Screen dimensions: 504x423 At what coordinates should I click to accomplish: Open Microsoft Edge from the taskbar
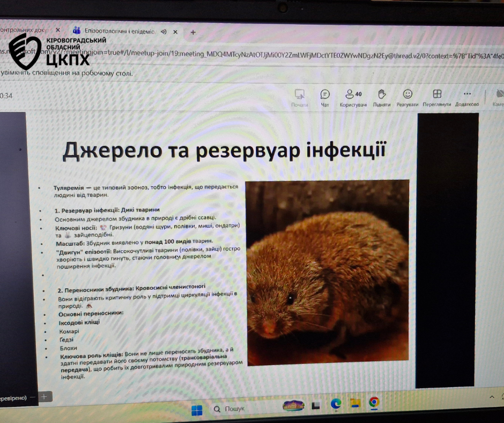(336, 403)
